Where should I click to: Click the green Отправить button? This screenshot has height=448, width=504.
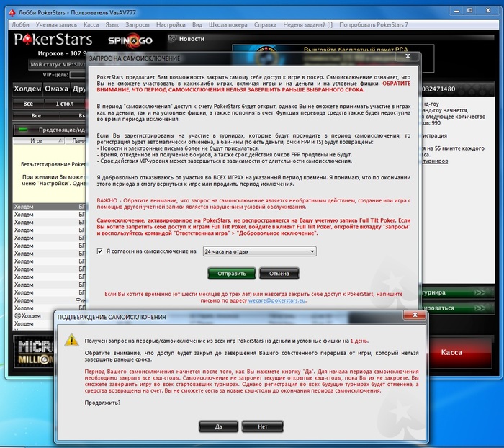point(231,274)
